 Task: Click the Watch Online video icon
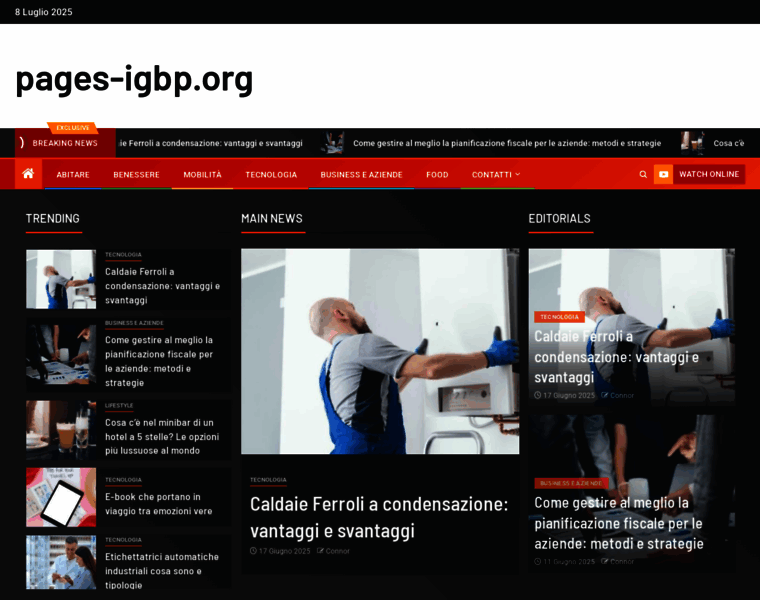coord(663,174)
